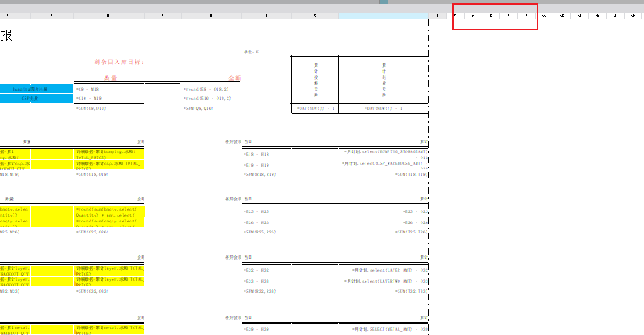The image size is (644, 335).
Task: Click the =DAY(NOW()) - 1 cell in the highlighted column
Action: pos(383,109)
